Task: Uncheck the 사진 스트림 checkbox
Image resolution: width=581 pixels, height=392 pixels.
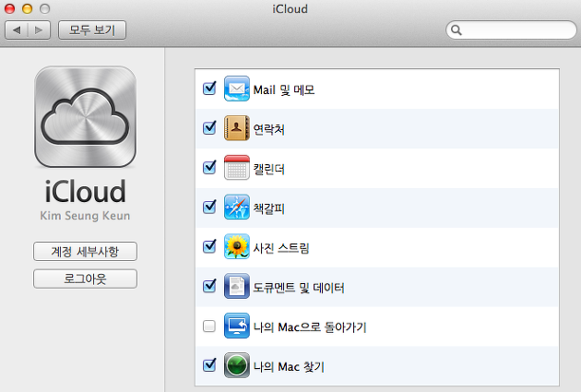Action: click(x=209, y=246)
